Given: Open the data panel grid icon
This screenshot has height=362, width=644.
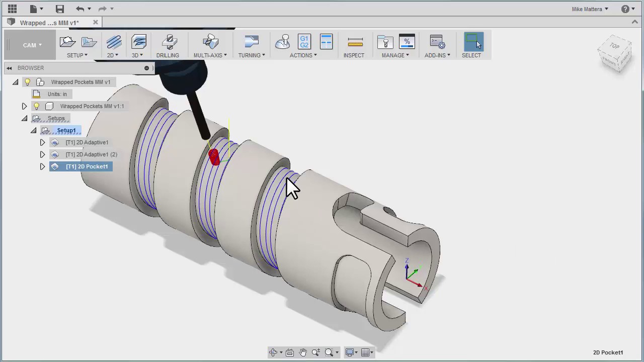Looking at the screenshot, I should (12, 9).
